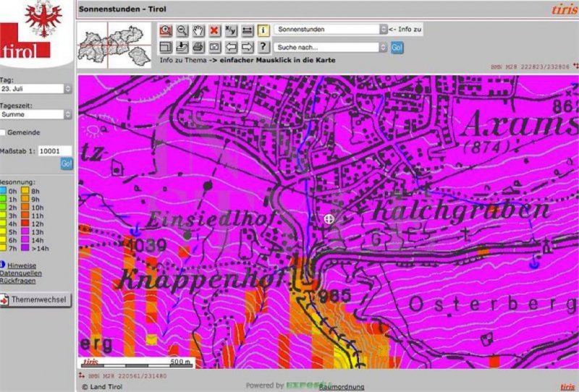This screenshot has width=579, height=392.
Task: Open the question mark help tool
Action: (x=263, y=47)
